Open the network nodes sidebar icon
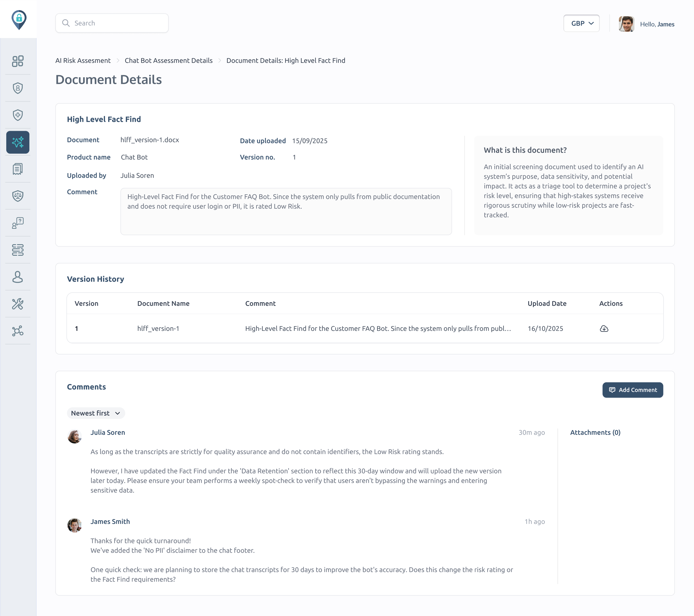This screenshot has height=616, width=694. tap(18, 331)
